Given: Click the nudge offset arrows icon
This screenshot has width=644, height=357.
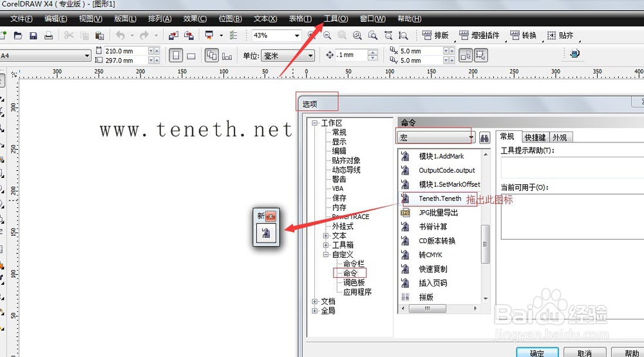Looking at the screenshot, I should pyautogui.click(x=330, y=55).
